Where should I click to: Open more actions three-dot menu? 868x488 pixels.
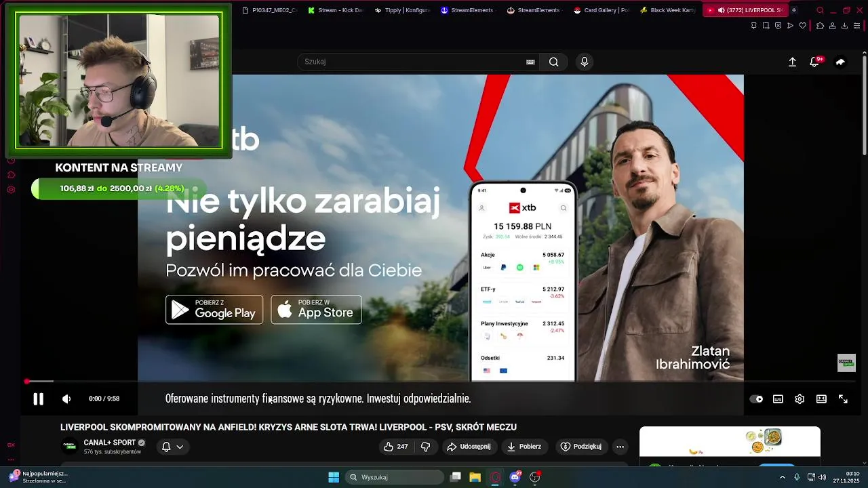pos(620,447)
